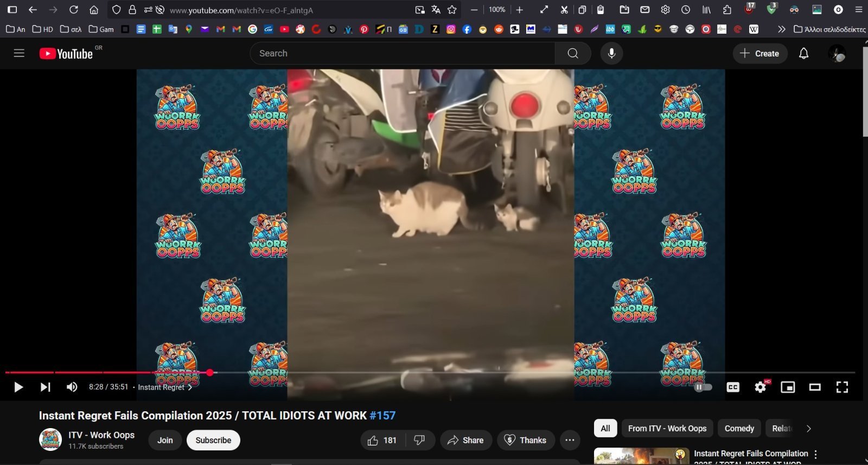Image resolution: width=868 pixels, height=465 pixels.
Task: Toggle closed captions on the video
Action: pos(733,387)
